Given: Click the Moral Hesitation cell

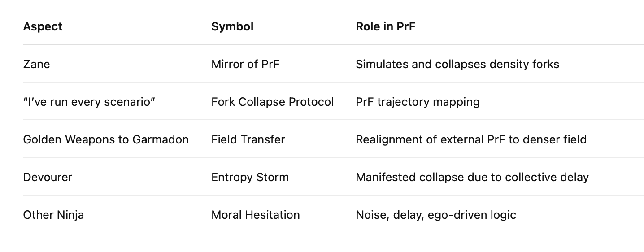Looking at the screenshot, I should pos(255,215).
